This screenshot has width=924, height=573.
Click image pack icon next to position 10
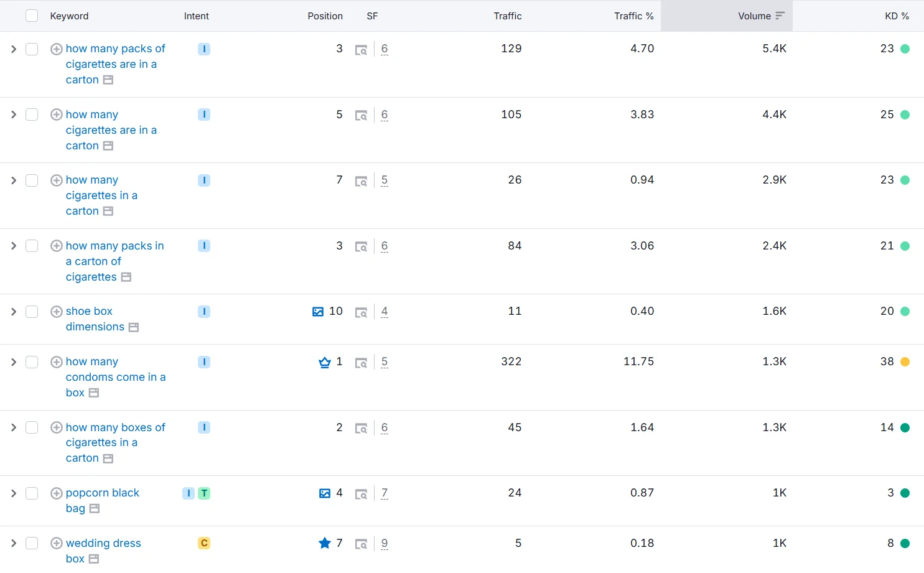coord(318,312)
